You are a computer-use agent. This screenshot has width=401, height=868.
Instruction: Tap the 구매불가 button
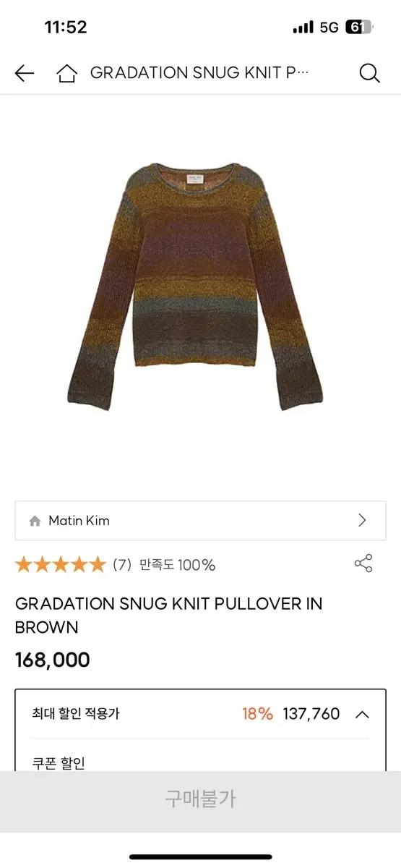201,799
